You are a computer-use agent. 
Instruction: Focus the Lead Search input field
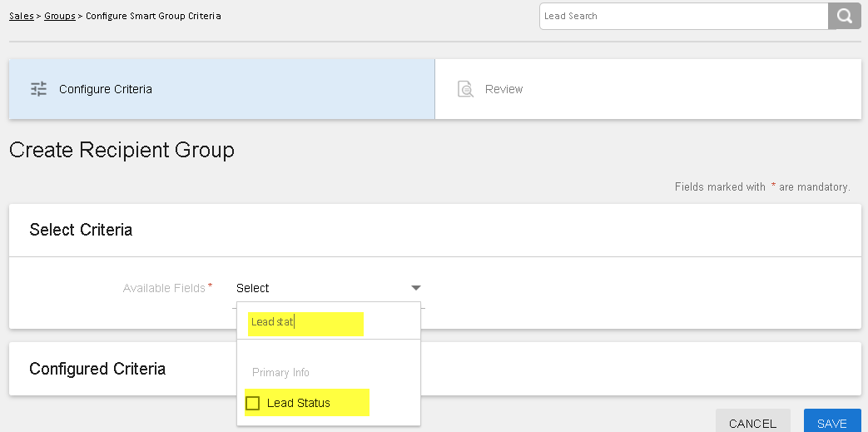(x=682, y=16)
